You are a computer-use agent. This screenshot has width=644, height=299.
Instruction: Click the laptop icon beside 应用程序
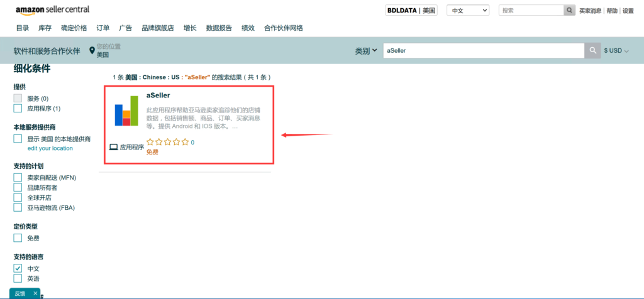point(114,147)
